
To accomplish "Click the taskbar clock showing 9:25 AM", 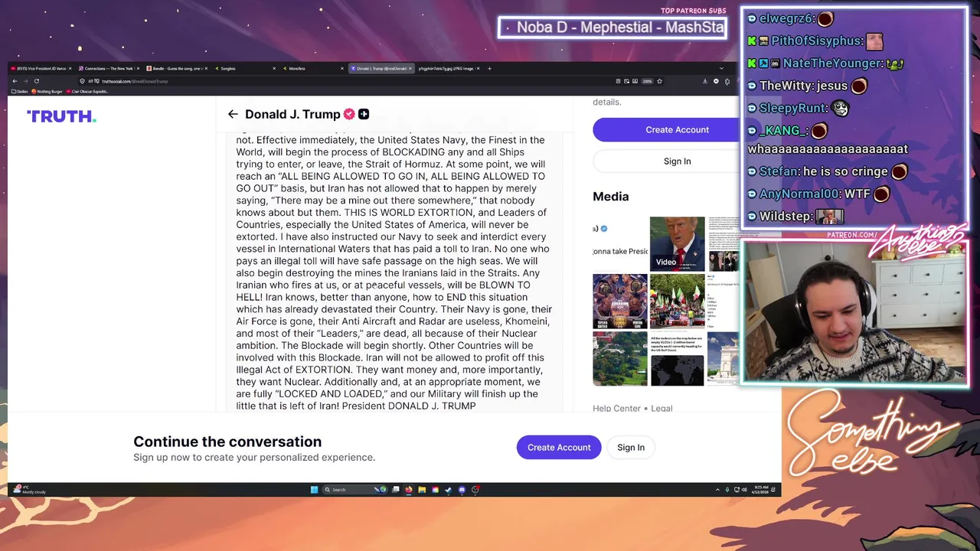I will (762, 490).
